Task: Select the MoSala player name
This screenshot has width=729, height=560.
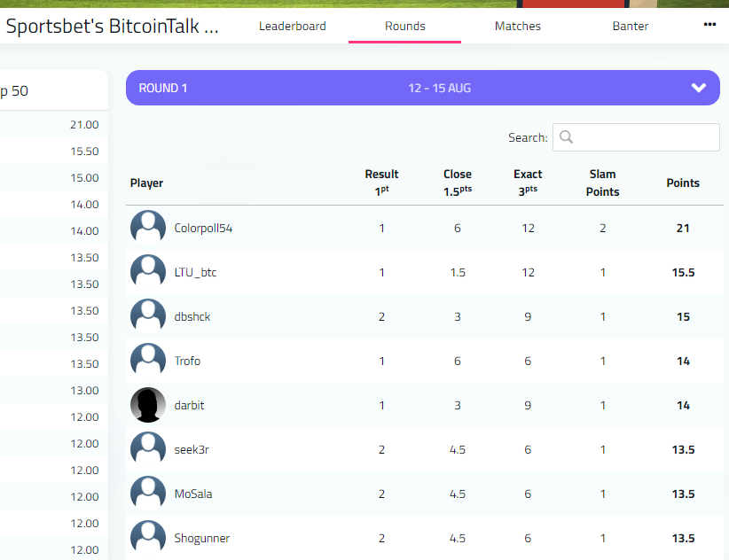Action: click(x=193, y=494)
